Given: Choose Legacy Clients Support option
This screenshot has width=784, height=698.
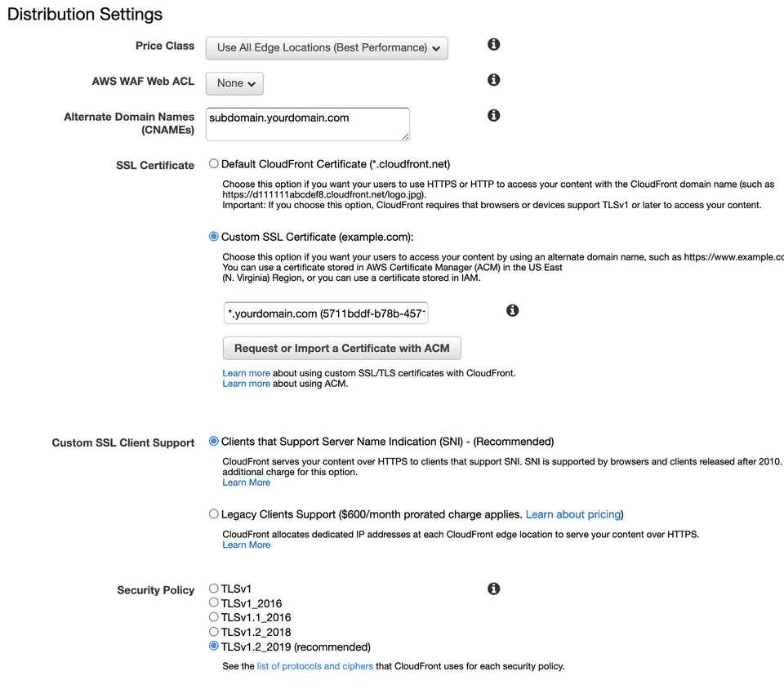Looking at the screenshot, I should pyautogui.click(x=214, y=514).
